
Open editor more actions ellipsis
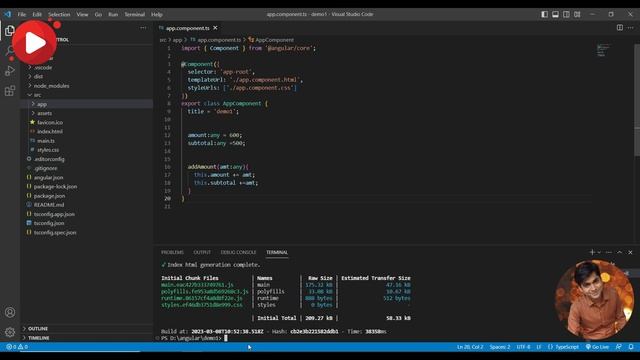[x=631, y=27]
